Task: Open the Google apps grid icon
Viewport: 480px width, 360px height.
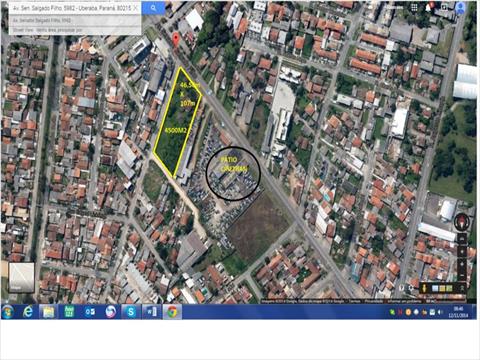Action: coord(414,7)
